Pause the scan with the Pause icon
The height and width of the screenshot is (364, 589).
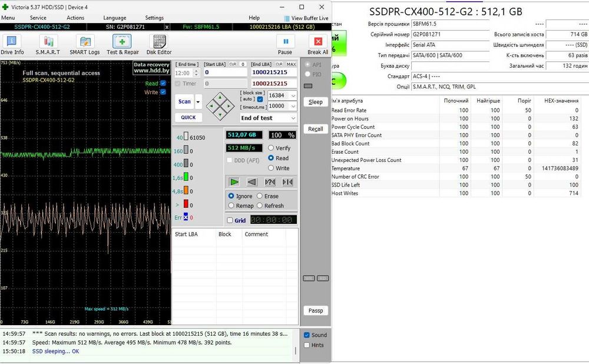pos(286,41)
